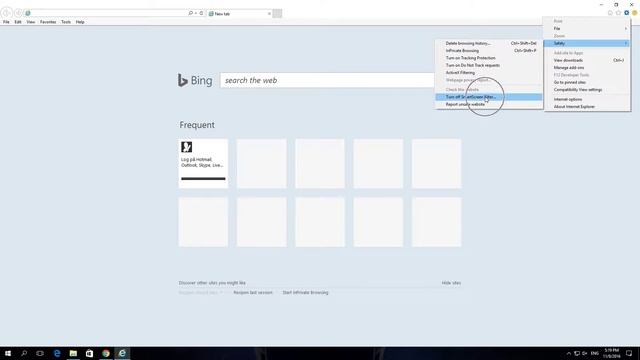
Task: Open the Home icon at top right
Action: click(x=610, y=13)
